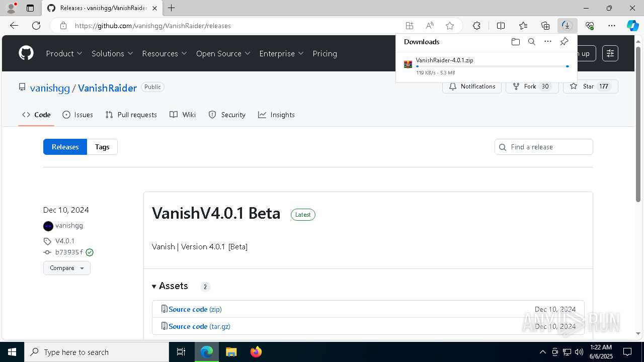Screen dimensions: 644x362
Task: Expand the Open Source menu
Action: pyautogui.click(x=223, y=53)
